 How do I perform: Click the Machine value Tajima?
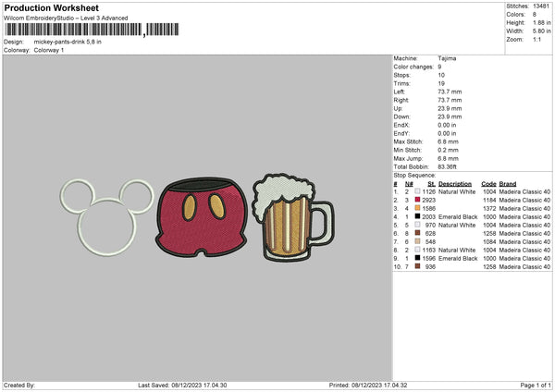click(x=447, y=58)
